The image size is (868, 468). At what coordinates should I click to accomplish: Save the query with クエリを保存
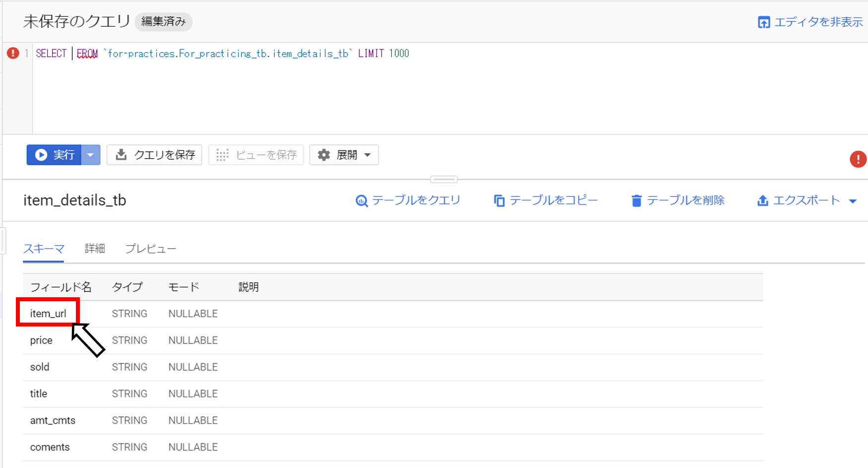pyautogui.click(x=154, y=155)
